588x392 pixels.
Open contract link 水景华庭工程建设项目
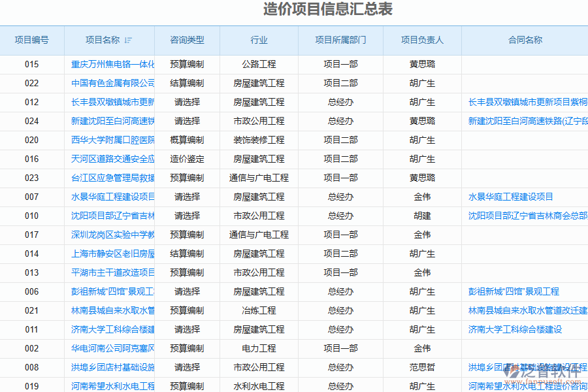(511, 197)
